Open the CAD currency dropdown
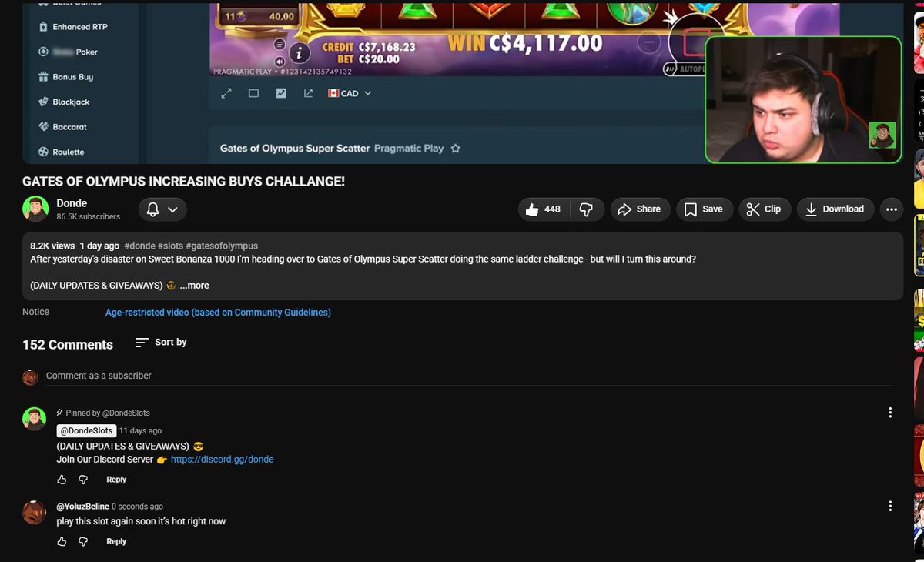 coord(350,93)
